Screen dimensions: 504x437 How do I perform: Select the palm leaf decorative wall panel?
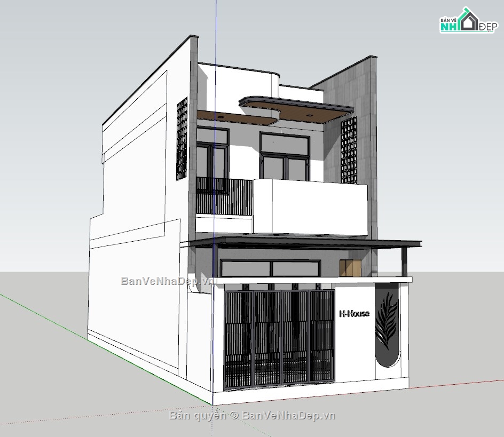(x=388, y=325)
